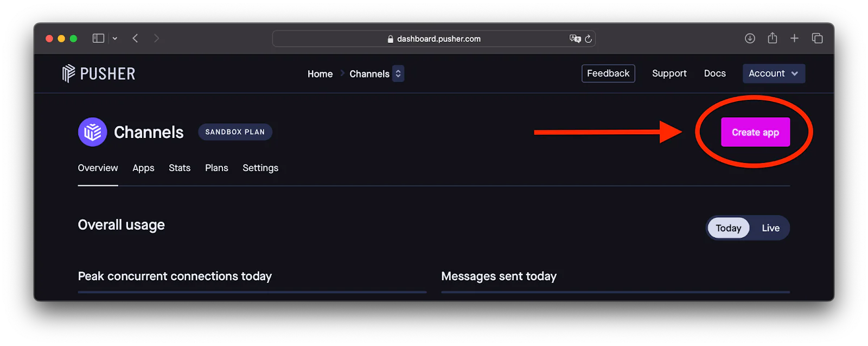This screenshot has height=346, width=868.
Task: Open the Docs link
Action: coord(714,73)
